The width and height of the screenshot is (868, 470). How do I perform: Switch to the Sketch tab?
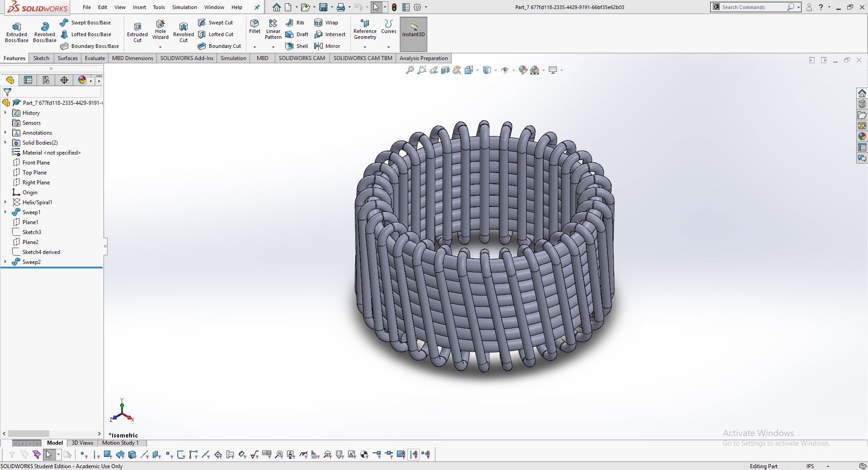[41, 58]
